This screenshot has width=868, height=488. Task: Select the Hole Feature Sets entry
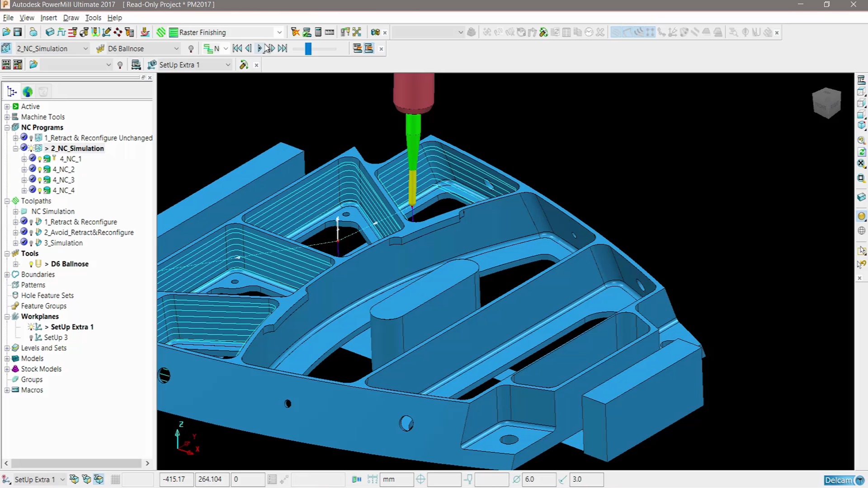tap(47, 296)
